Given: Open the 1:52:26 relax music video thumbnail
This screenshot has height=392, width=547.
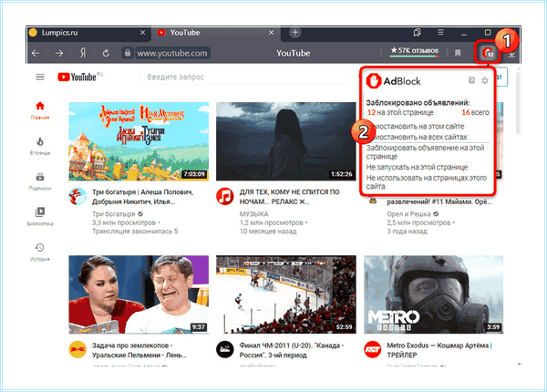Looking at the screenshot, I should pos(286,141).
